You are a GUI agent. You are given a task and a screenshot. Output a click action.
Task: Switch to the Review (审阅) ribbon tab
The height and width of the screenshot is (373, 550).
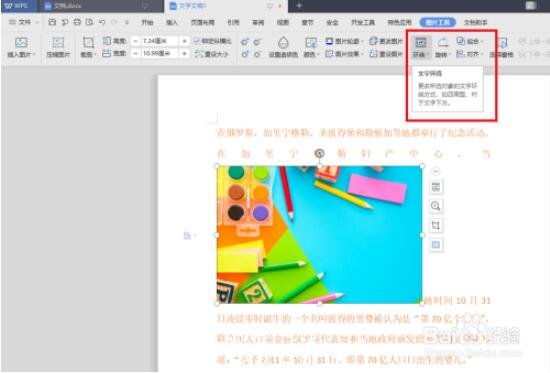258,22
